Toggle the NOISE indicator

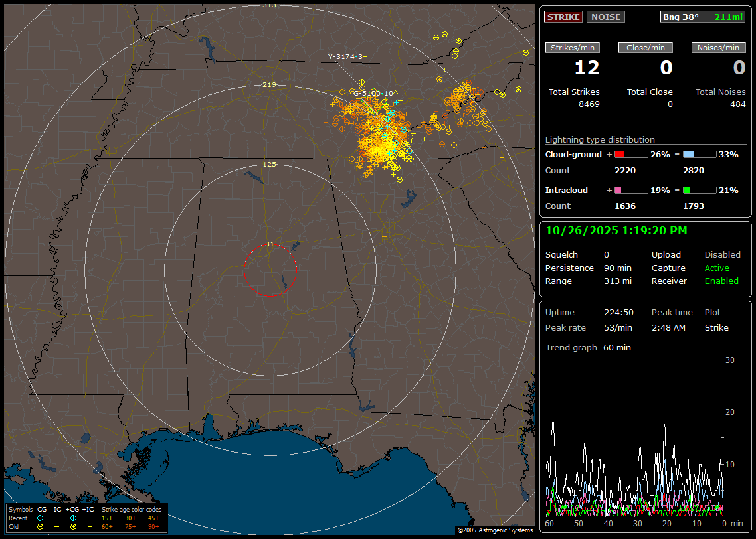(605, 17)
